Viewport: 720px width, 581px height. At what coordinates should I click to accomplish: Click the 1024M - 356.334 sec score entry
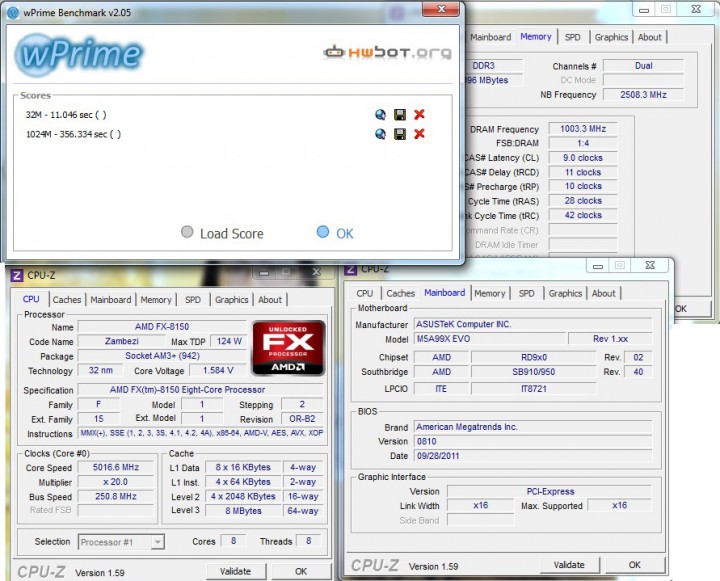(x=73, y=134)
